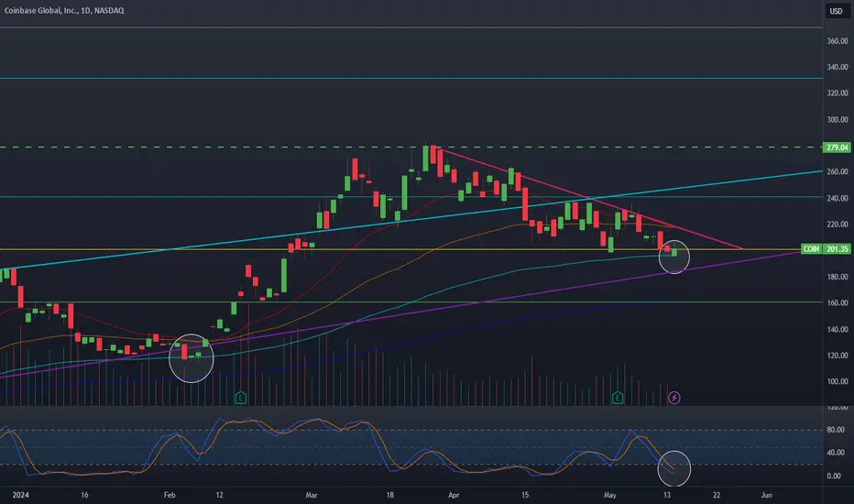Click the 0.00 oscillator axis label
854x504 pixels.
[x=834, y=477]
